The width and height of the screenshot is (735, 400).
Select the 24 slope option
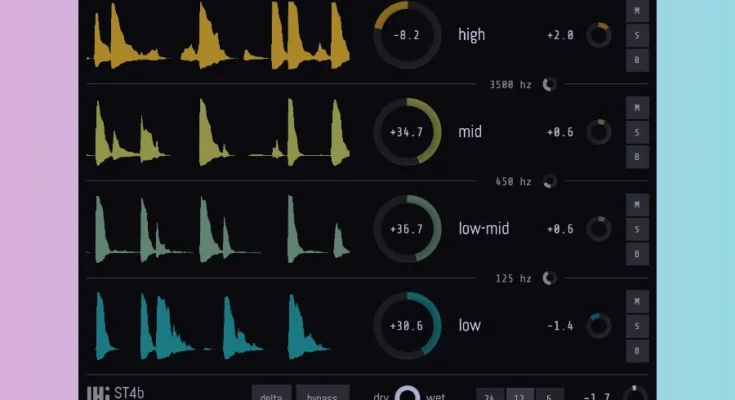click(490, 395)
